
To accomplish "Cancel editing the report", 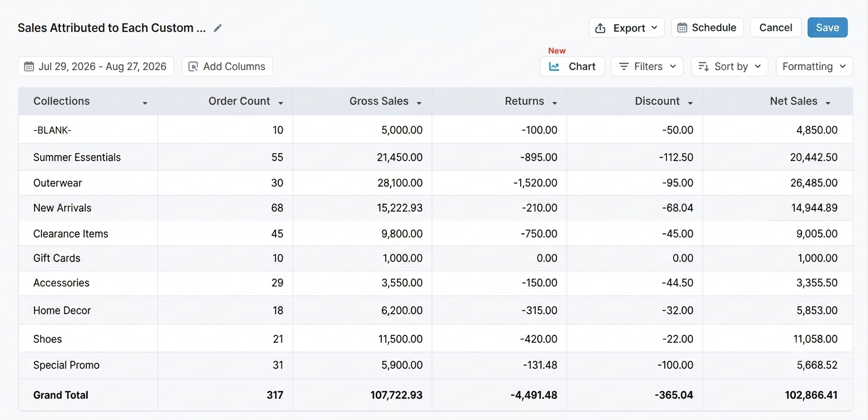I will [776, 27].
